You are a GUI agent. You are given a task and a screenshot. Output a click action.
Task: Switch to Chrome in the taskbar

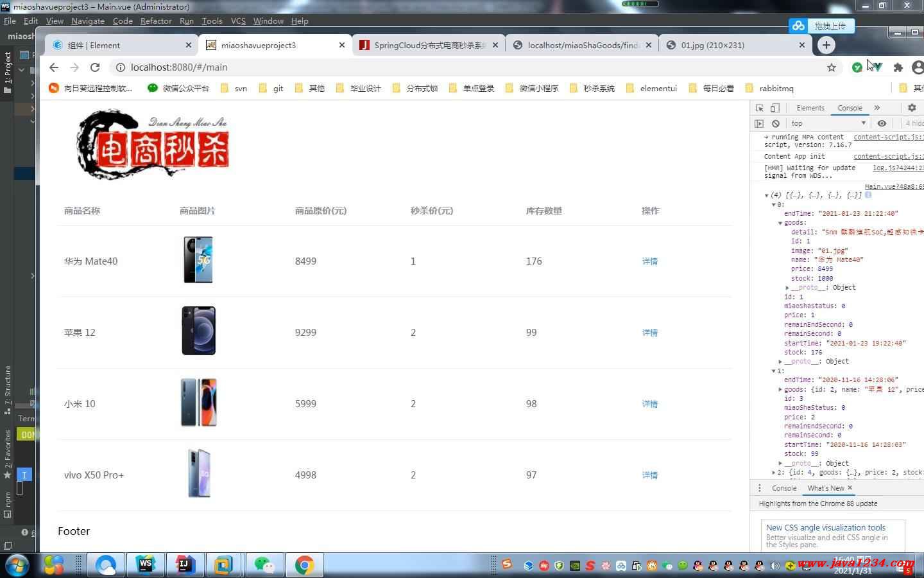point(304,565)
